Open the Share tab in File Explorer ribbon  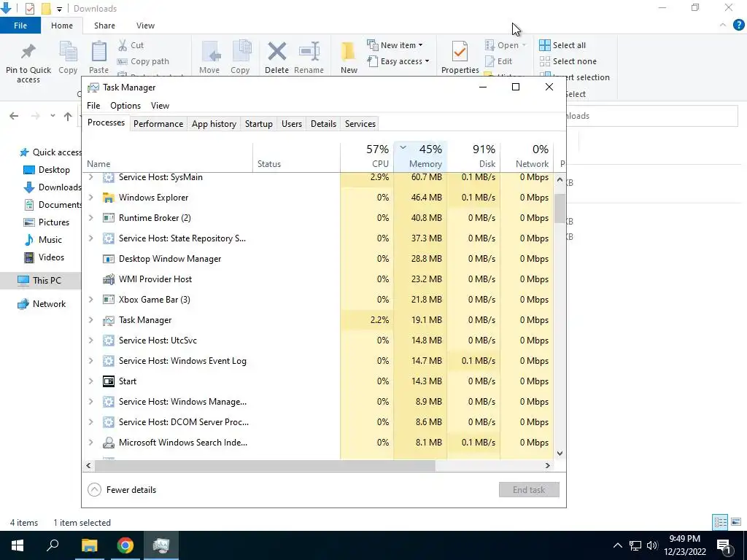point(104,26)
